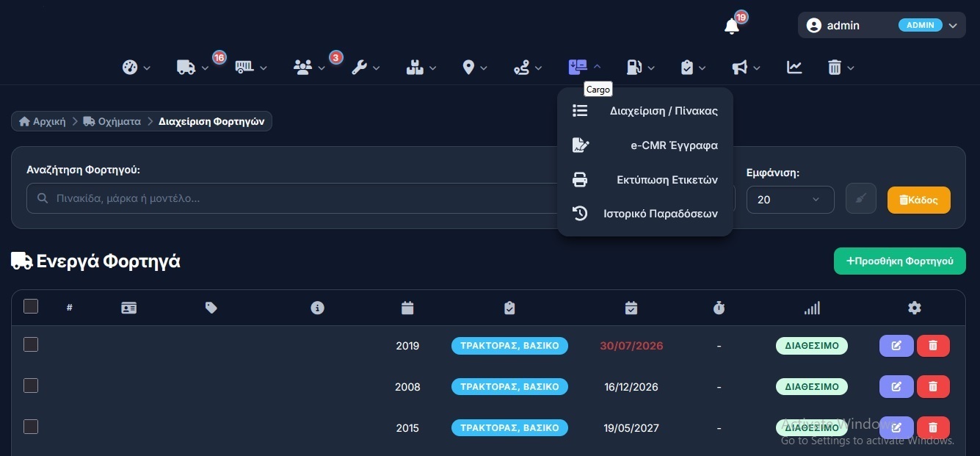
Task: Click the date 19/05/2027
Action: coord(631,428)
